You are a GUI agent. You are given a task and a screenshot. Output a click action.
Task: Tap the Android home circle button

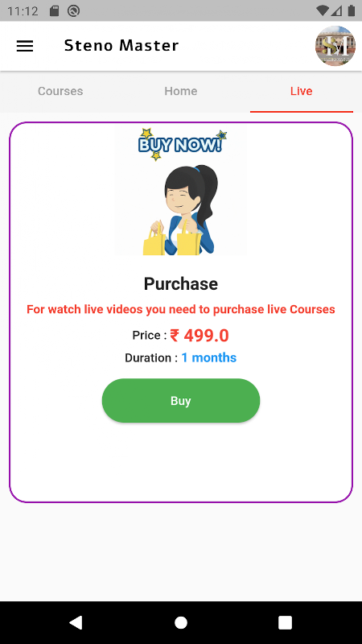pos(181,622)
